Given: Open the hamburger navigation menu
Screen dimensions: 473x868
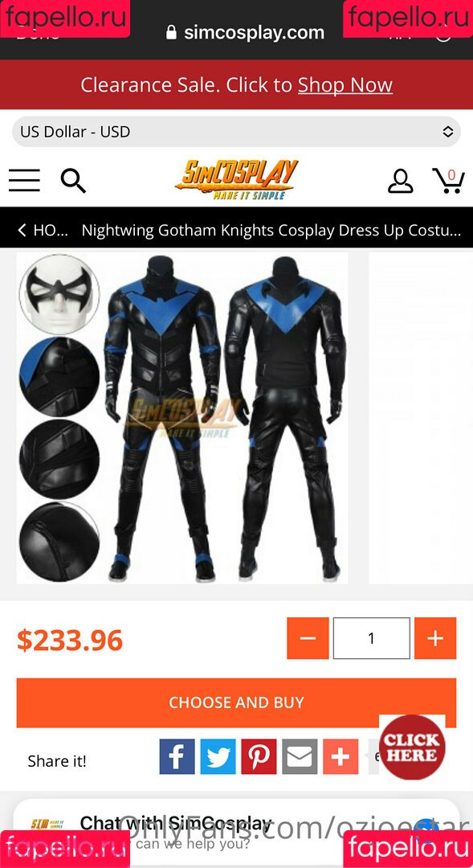Looking at the screenshot, I should pos(24,181).
